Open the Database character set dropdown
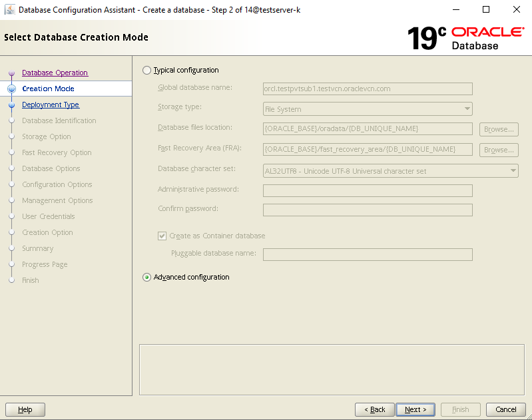This screenshot has width=532, height=420. point(391,170)
